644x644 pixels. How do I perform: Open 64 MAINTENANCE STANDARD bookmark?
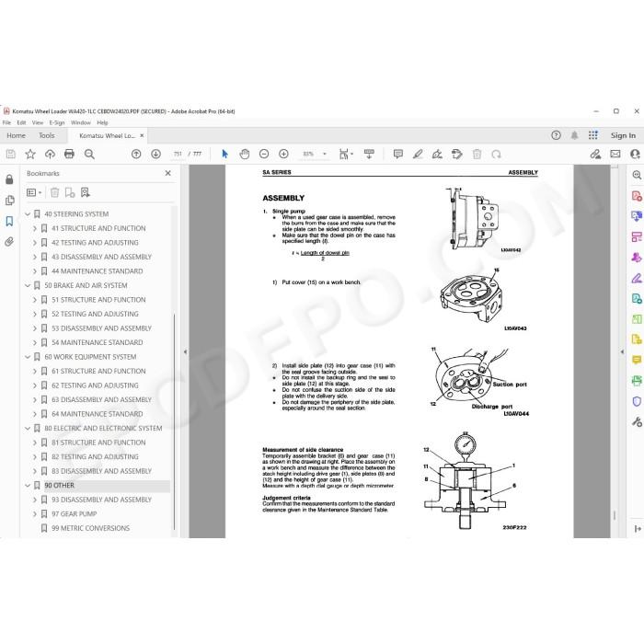(98, 414)
